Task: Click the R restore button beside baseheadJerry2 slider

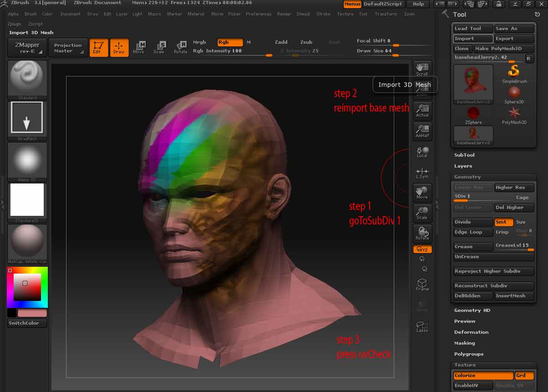Action: [x=528, y=58]
